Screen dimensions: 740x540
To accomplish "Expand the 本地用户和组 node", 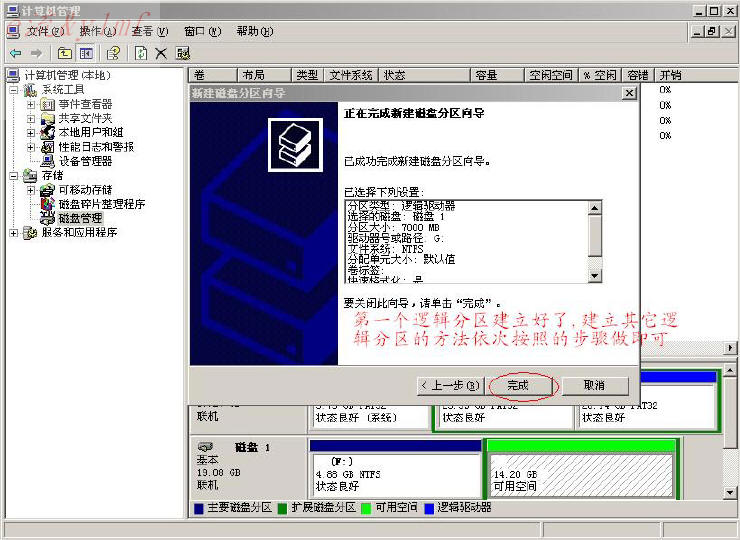I will (x=31, y=132).
